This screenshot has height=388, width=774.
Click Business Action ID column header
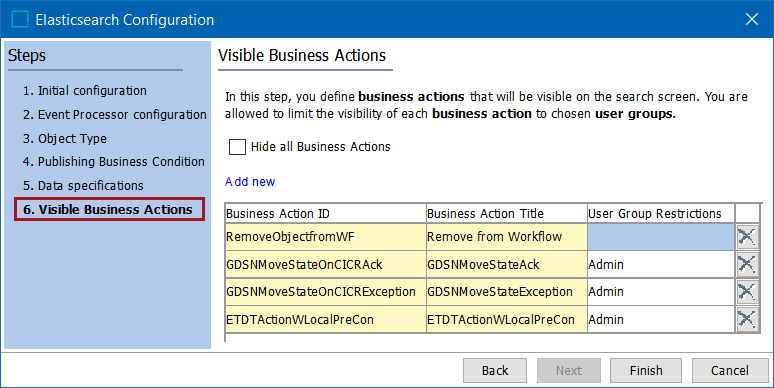coord(325,213)
